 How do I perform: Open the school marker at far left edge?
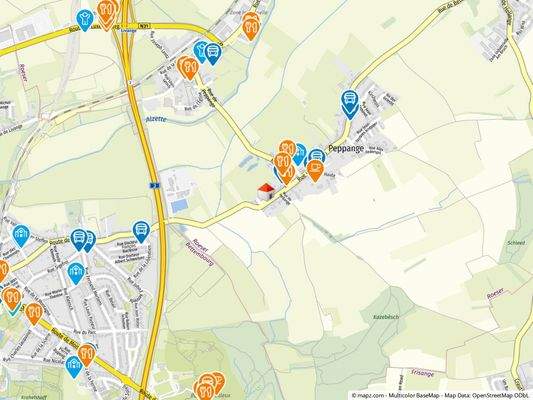click(x=21, y=236)
